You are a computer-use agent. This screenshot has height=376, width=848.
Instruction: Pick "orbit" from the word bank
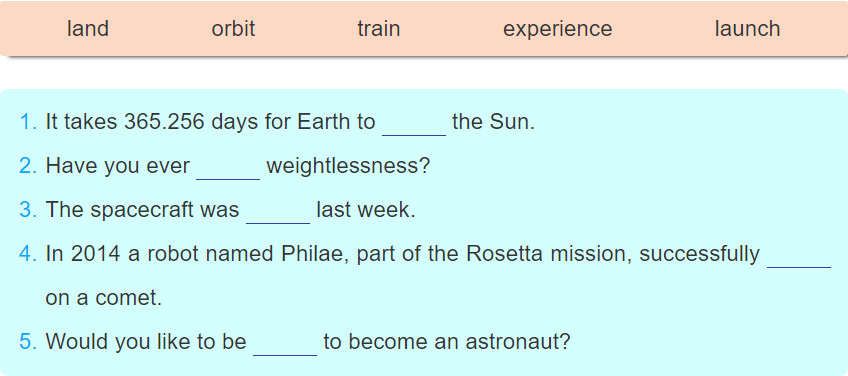click(233, 28)
